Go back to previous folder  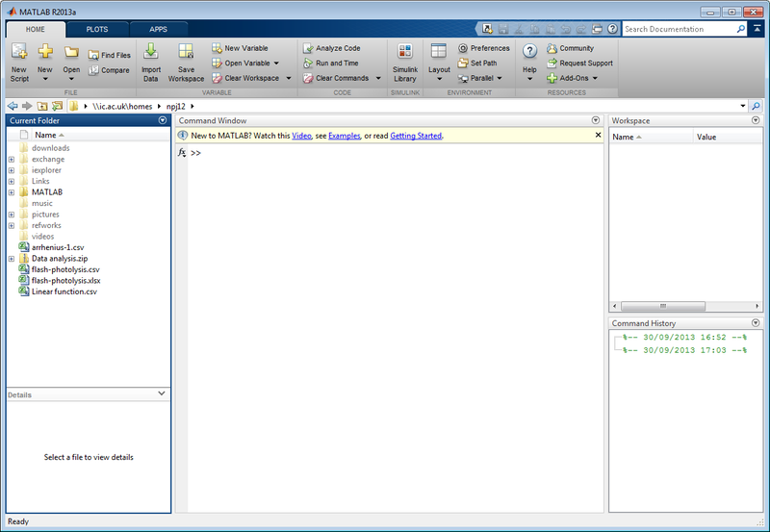(x=13, y=106)
